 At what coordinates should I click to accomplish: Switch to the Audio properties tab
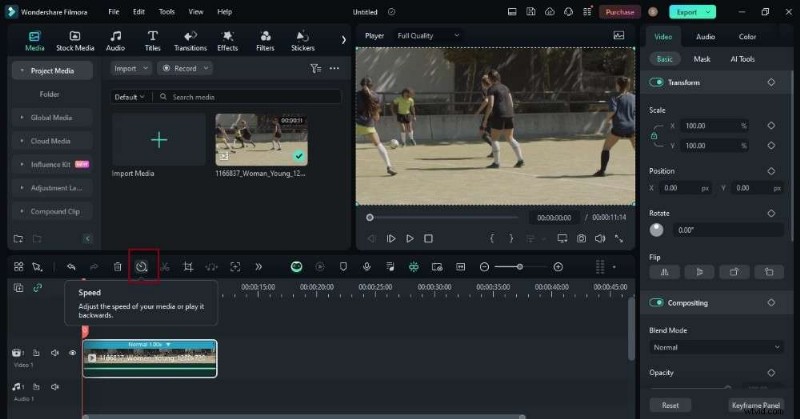pyautogui.click(x=705, y=36)
